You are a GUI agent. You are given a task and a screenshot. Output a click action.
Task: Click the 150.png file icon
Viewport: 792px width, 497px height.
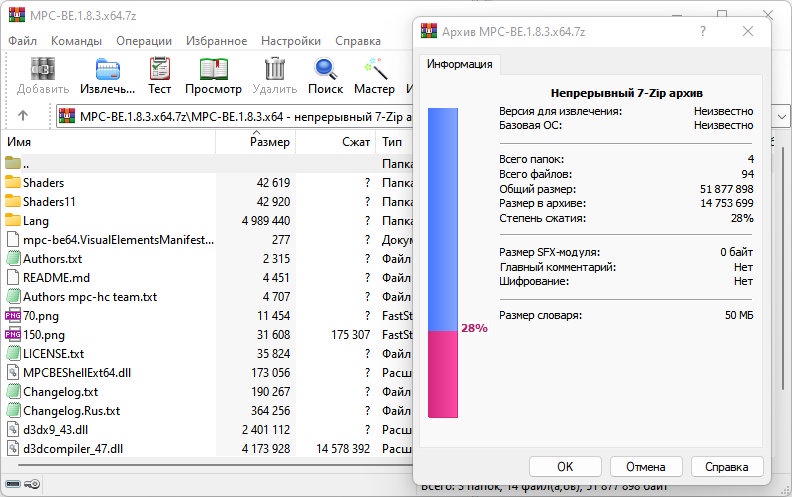coord(13,334)
